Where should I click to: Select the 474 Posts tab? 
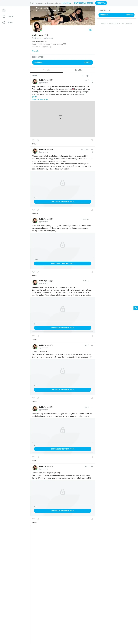point(46,70)
